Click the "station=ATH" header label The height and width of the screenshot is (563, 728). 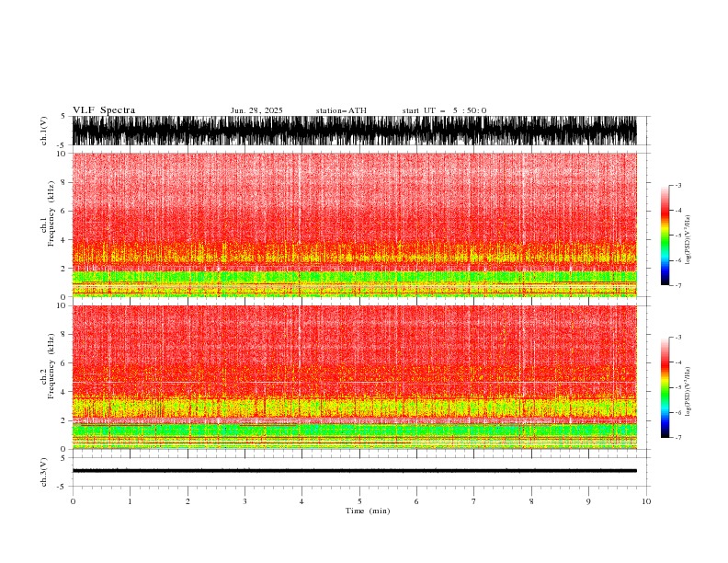pos(341,110)
